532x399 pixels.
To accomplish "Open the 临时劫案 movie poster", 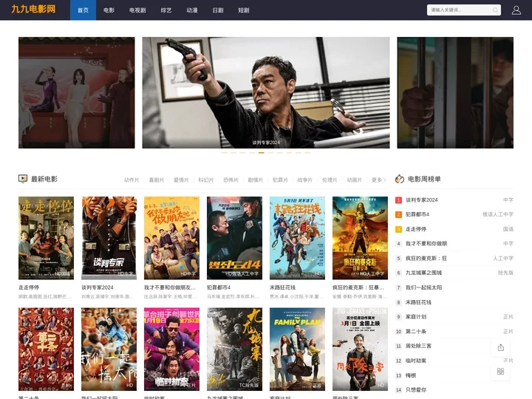I will point(171,349).
